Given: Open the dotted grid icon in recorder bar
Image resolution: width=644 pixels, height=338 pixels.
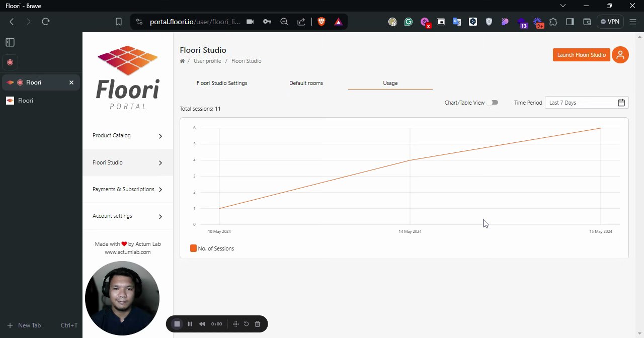Looking at the screenshot, I should click(235, 324).
